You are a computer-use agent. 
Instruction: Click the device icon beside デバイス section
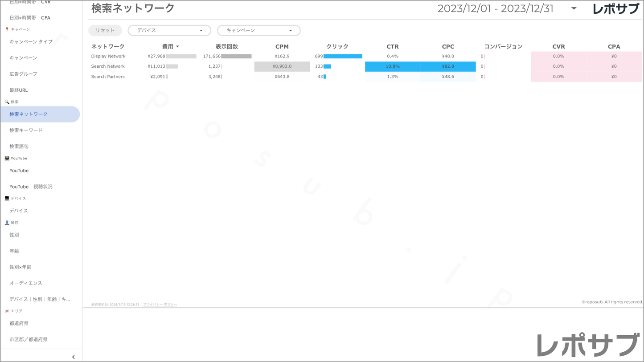coord(7,199)
